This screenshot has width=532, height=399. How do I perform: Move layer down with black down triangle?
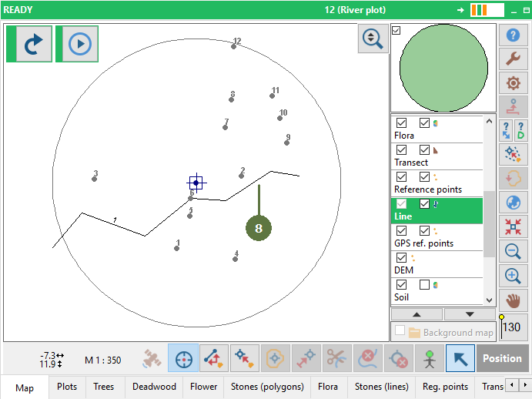470,314
